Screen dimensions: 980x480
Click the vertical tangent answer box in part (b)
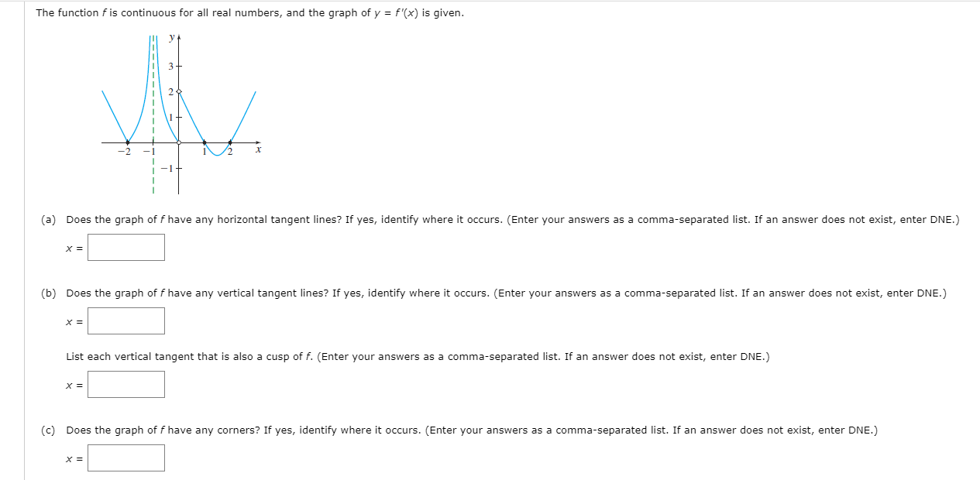pos(126,320)
